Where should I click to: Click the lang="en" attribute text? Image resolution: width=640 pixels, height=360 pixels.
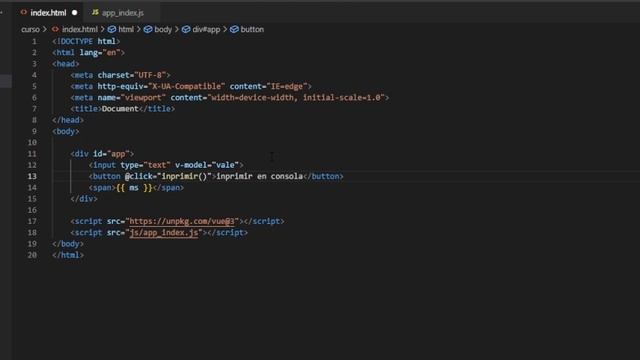[100, 53]
